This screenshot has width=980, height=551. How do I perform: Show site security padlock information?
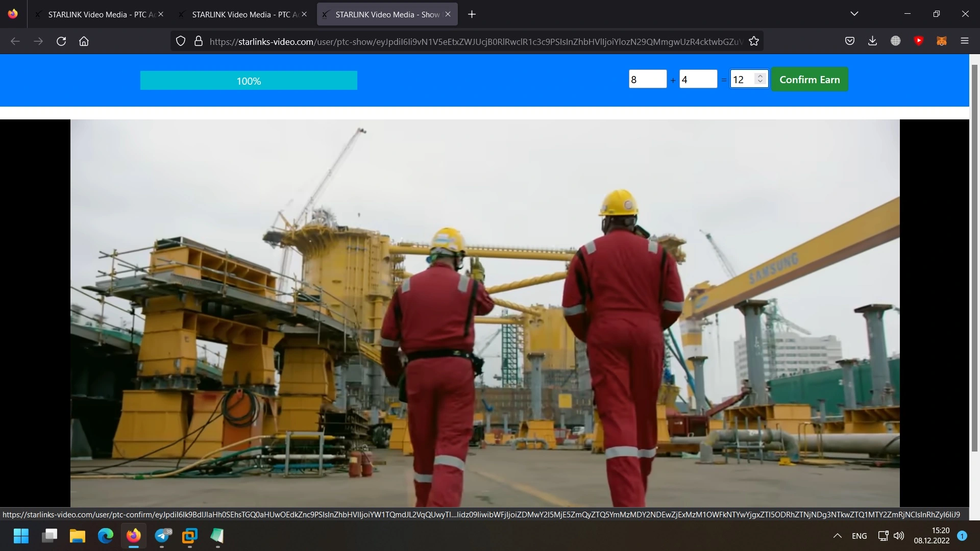tap(199, 41)
